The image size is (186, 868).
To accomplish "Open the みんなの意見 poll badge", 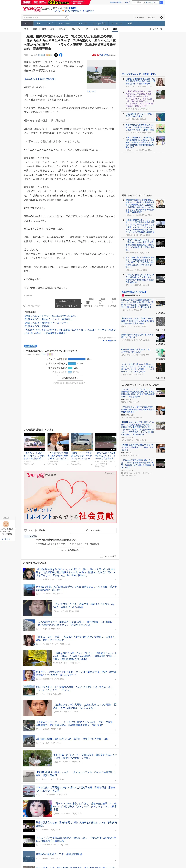I will point(30,346).
